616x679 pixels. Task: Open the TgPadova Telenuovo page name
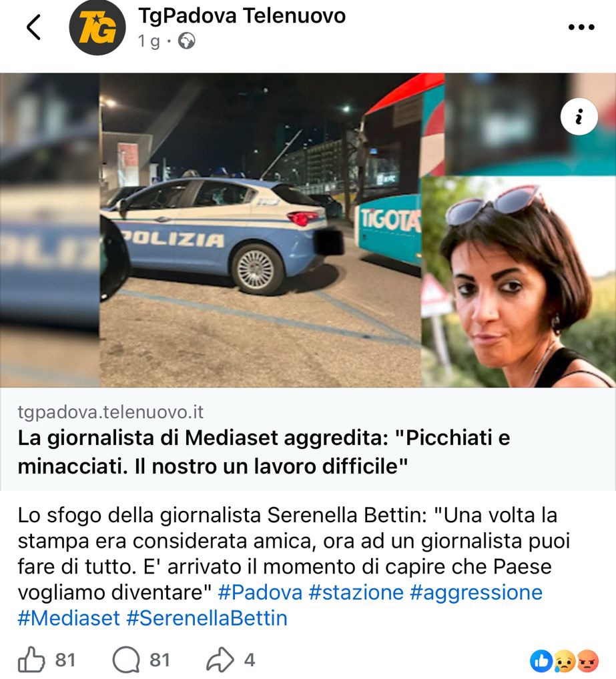point(242,16)
